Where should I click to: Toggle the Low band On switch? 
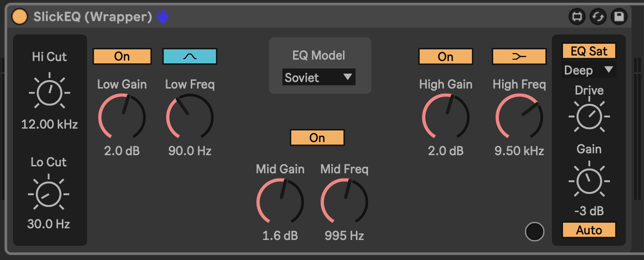coord(122,56)
